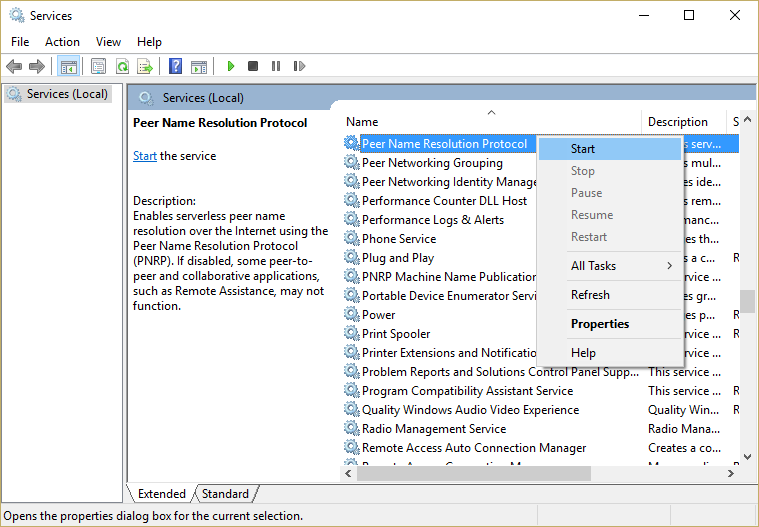Image resolution: width=759 pixels, height=527 pixels.
Task: Click the Show/Hide Console Tree toolbar icon
Action: click(x=69, y=67)
